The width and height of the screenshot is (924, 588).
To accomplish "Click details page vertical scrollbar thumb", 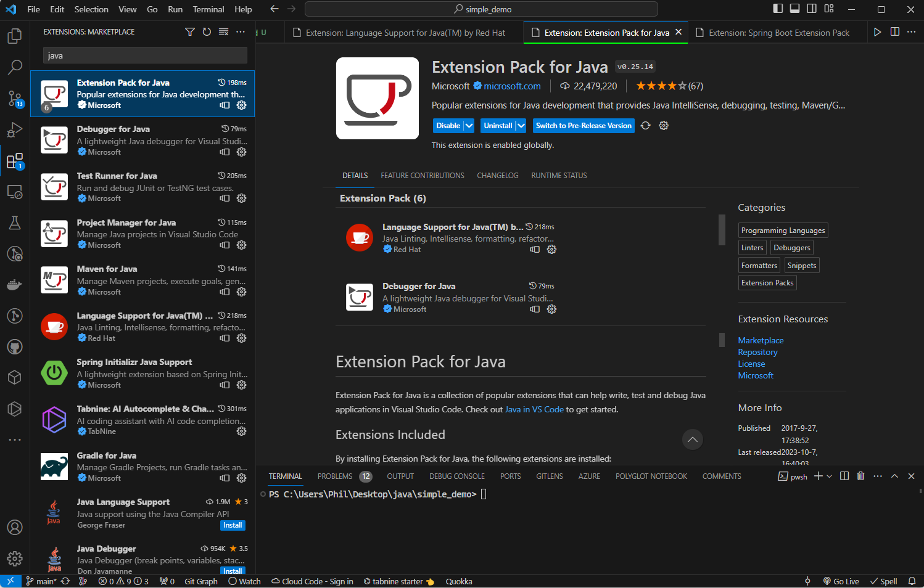I will coord(722,340).
